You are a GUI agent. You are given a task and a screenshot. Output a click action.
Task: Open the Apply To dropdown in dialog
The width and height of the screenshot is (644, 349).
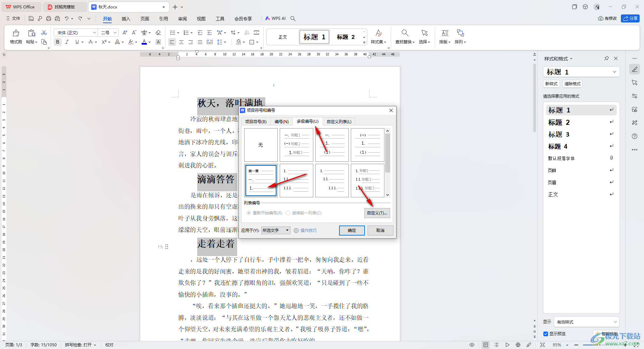click(276, 230)
